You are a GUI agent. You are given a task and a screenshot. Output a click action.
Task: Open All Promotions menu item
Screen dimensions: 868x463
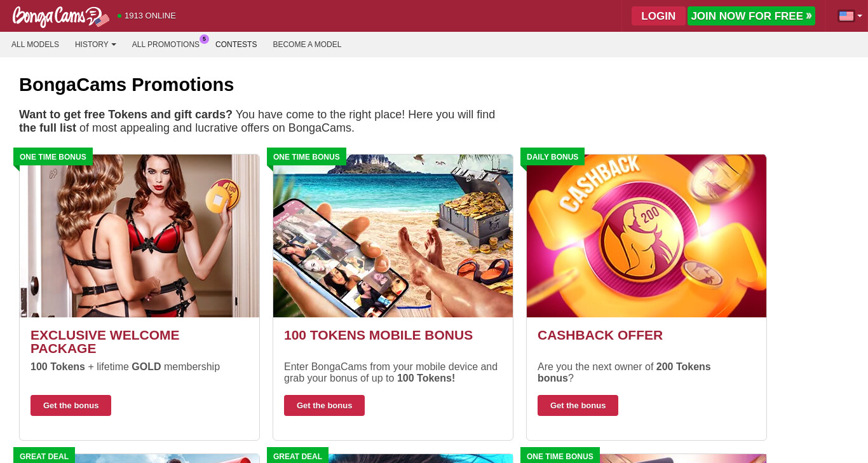(x=166, y=45)
